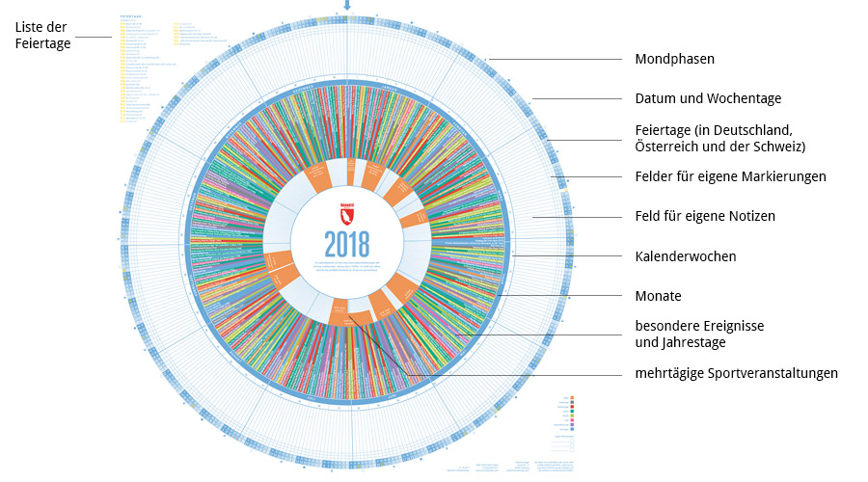Click the red swatch in the color legend
The image size is (868, 482).
tap(572, 407)
